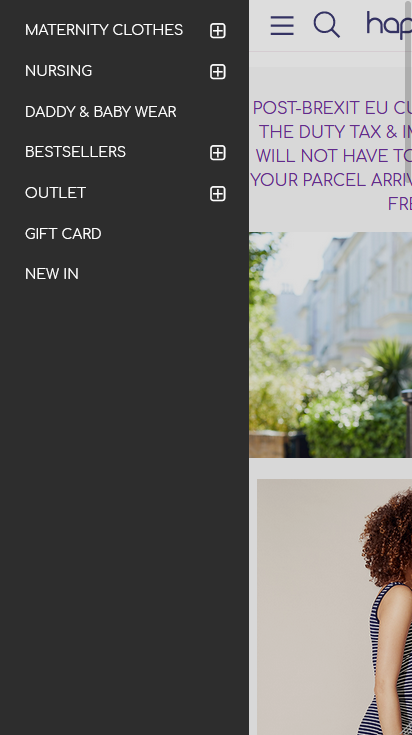Screen dimensions: 412x735
Task: Go to Daddy & Baby Wear
Action: click(x=100, y=112)
